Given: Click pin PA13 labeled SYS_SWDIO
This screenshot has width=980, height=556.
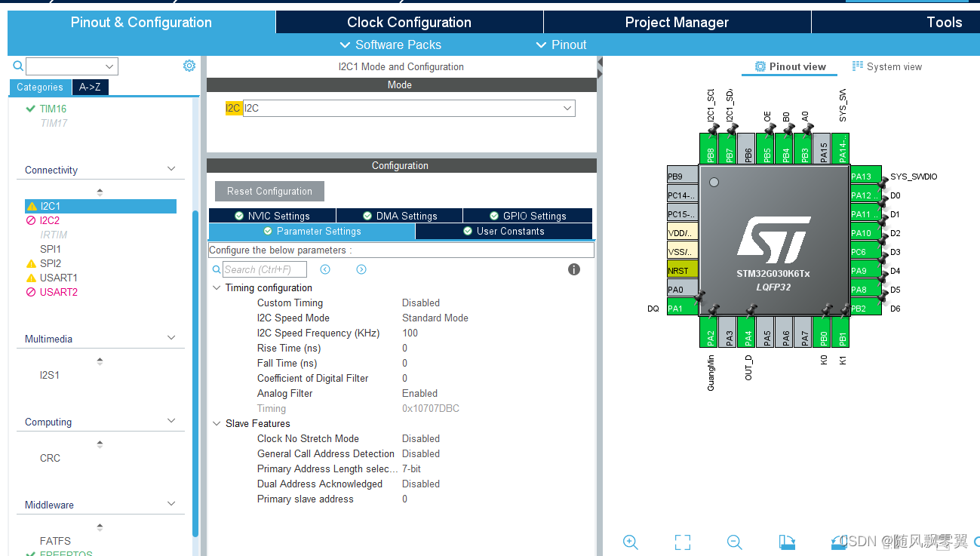Looking at the screenshot, I should tap(865, 177).
